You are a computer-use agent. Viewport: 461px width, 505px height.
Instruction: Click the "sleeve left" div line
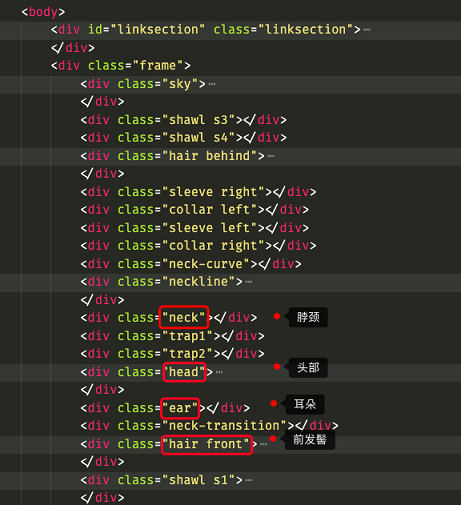[195, 228]
